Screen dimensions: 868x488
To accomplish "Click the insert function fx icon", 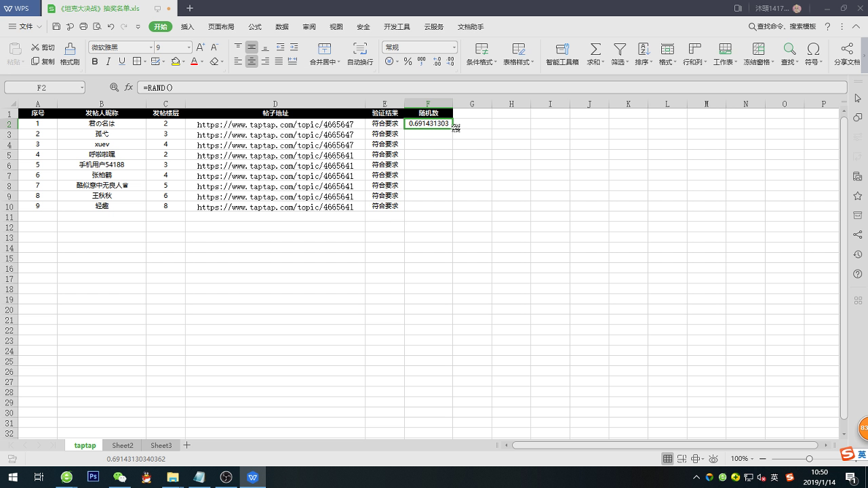I will click(129, 87).
